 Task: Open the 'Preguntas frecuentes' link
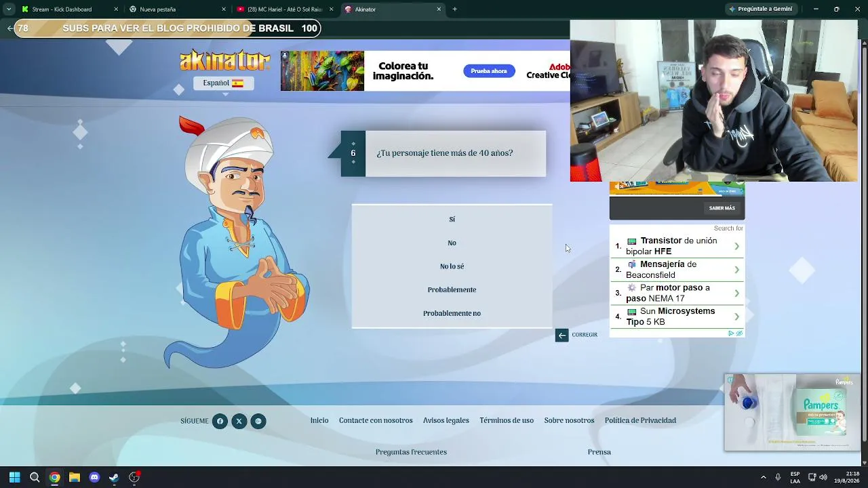(x=411, y=452)
